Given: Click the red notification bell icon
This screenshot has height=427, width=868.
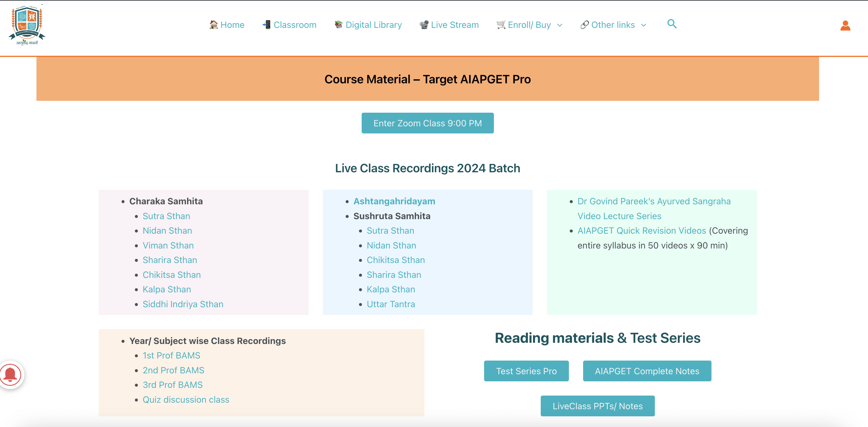Looking at the screenshot, I should click(11, 375).
